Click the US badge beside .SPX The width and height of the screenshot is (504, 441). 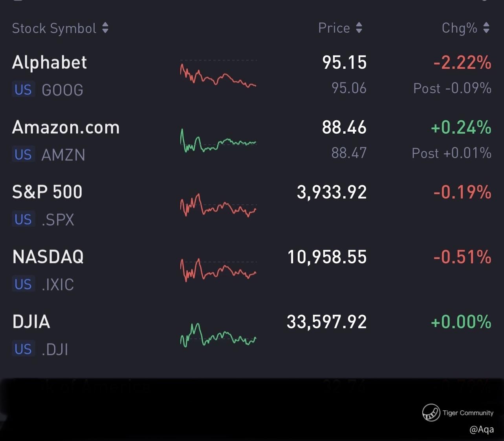click(x=23, y=219)
